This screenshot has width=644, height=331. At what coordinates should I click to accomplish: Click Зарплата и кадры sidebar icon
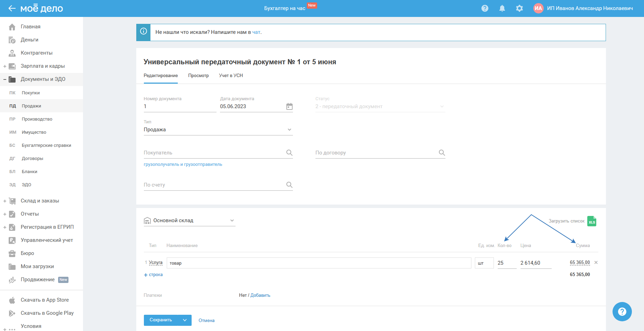[x=12, y=66]
